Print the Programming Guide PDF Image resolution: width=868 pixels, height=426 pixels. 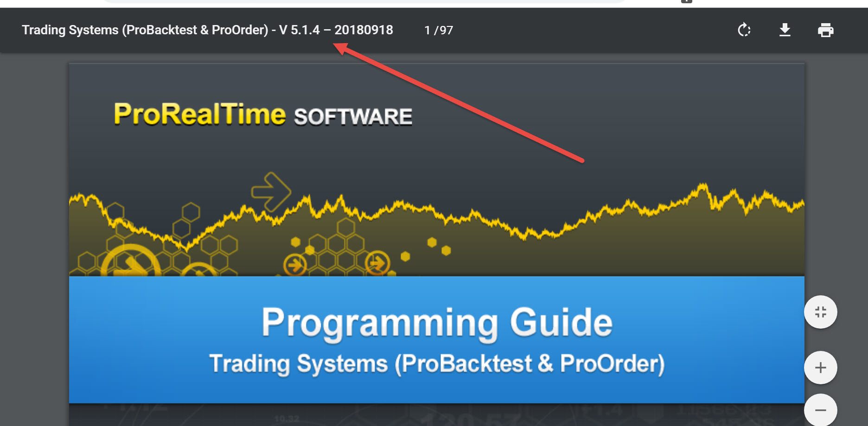pos(826,30)
